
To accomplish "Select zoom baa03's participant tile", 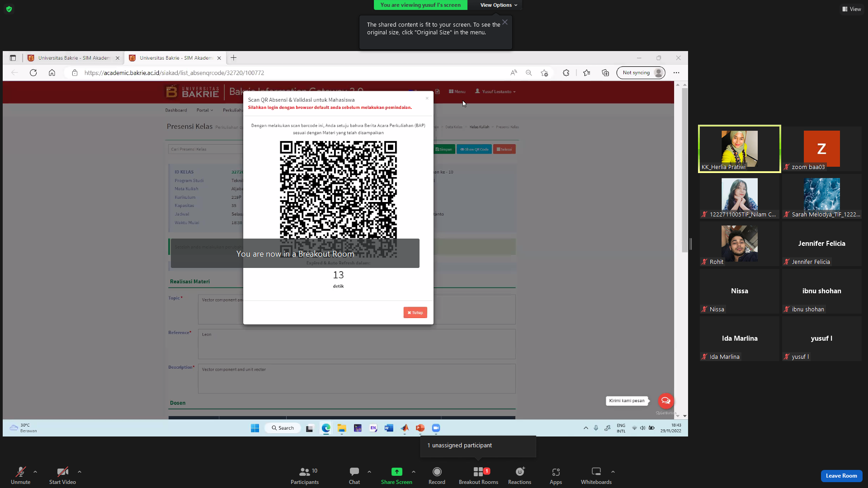I will click(x=821, y=149).
